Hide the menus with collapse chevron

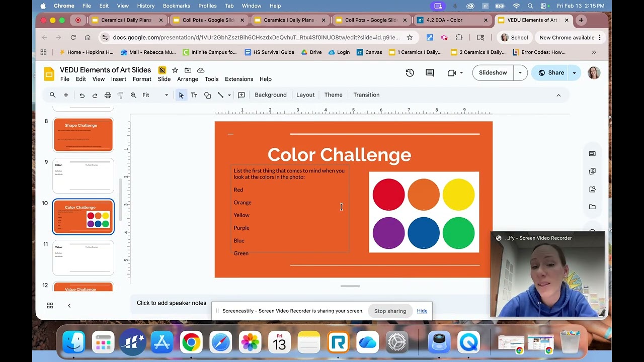pos(558,95)
